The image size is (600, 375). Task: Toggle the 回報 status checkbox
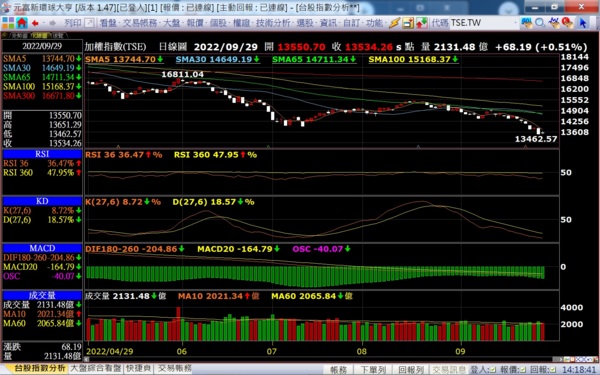(553, 370)
